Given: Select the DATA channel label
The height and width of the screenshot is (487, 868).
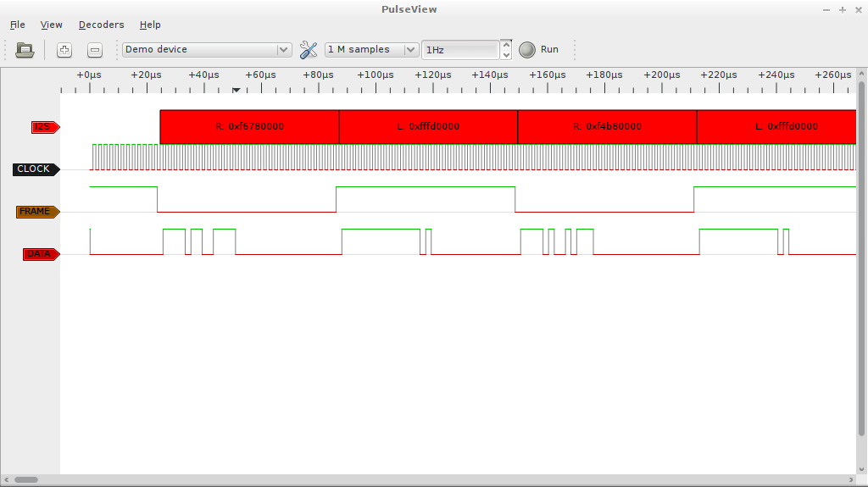Looking at the screenshot, I should [39, 254].
